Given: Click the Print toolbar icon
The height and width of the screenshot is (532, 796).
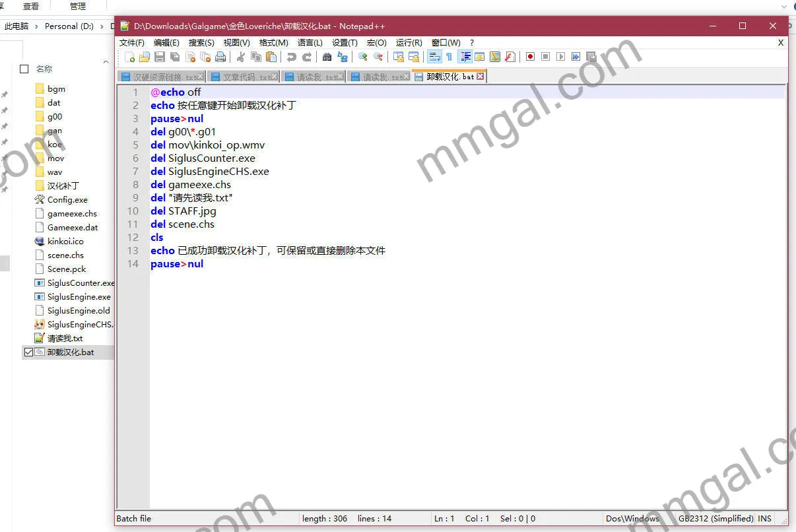Looking at the screenshot, I should [221, 57].
